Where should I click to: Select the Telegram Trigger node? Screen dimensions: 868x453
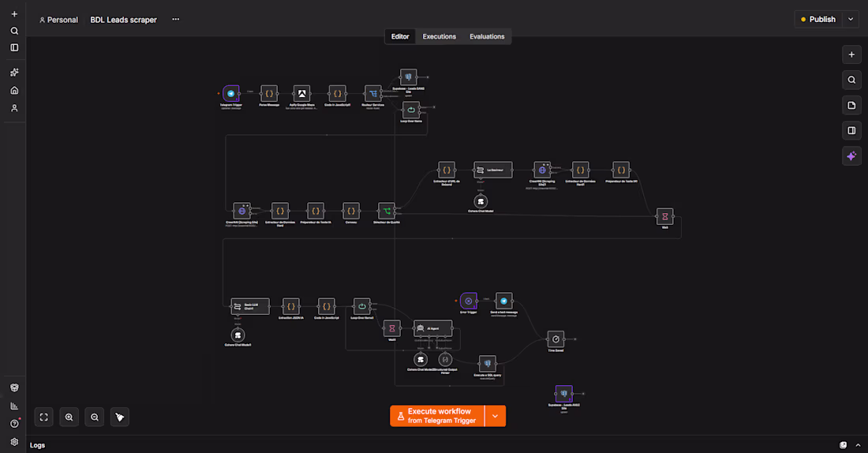coord(231,94)
